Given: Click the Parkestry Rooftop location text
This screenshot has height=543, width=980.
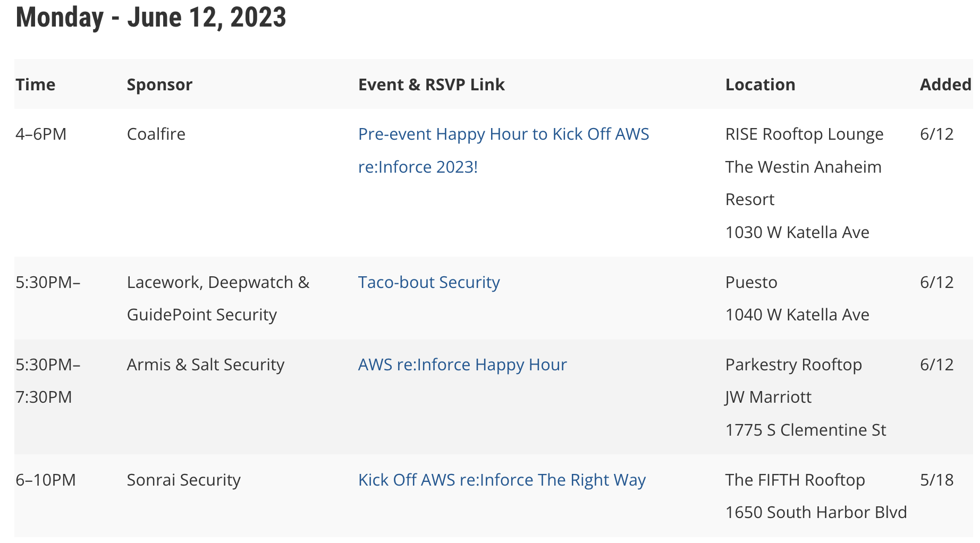Looking at the screenshot, I should click(793, 364).
